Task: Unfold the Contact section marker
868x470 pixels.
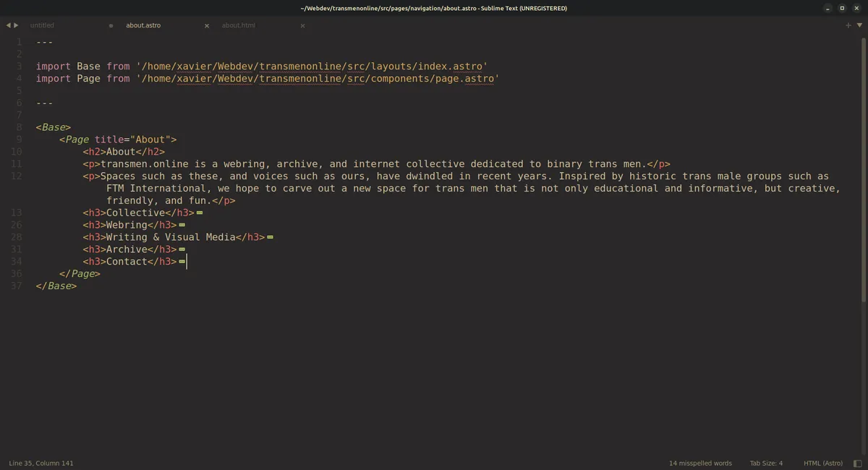Action: 182,262
